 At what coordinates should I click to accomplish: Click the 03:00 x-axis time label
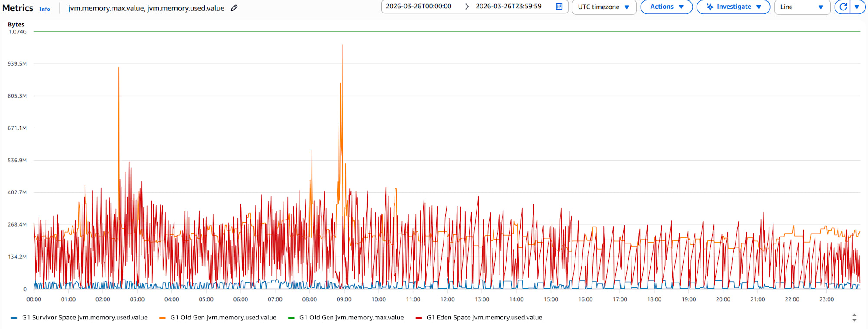point(137,299)
